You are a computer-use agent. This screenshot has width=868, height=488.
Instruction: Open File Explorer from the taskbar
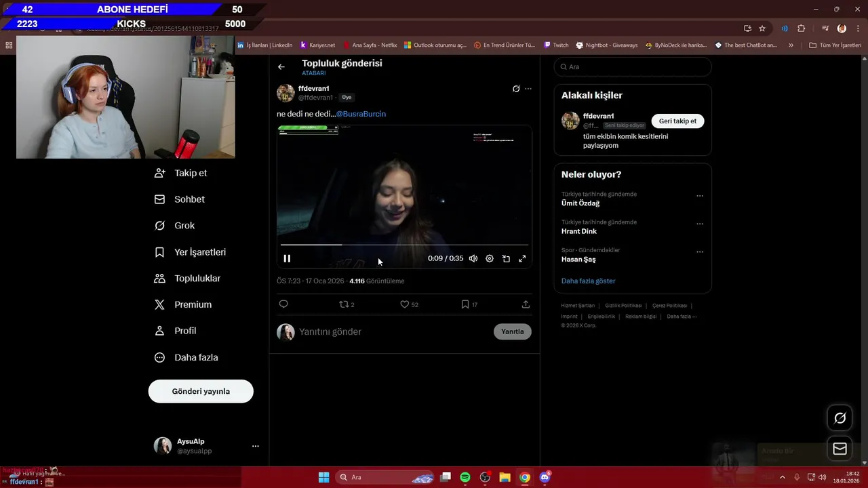[505, 477]
